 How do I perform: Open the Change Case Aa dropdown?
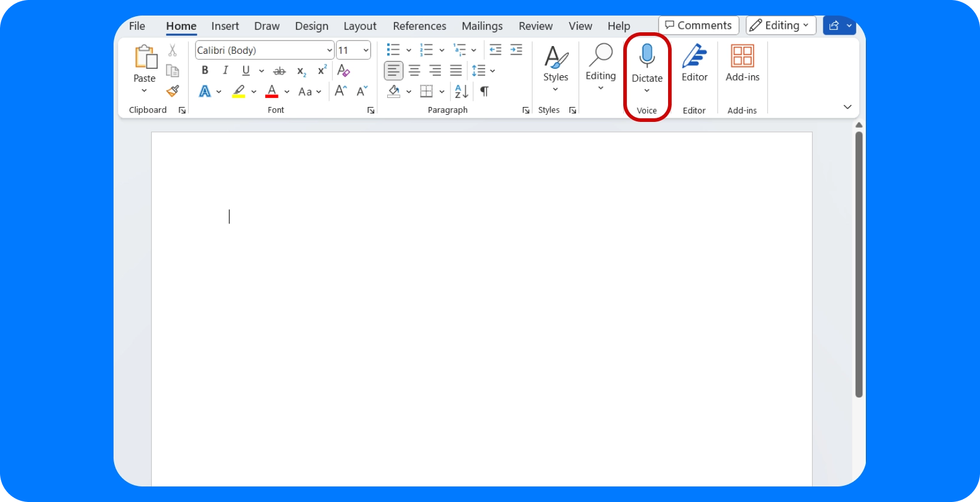(x=310, y=91)
